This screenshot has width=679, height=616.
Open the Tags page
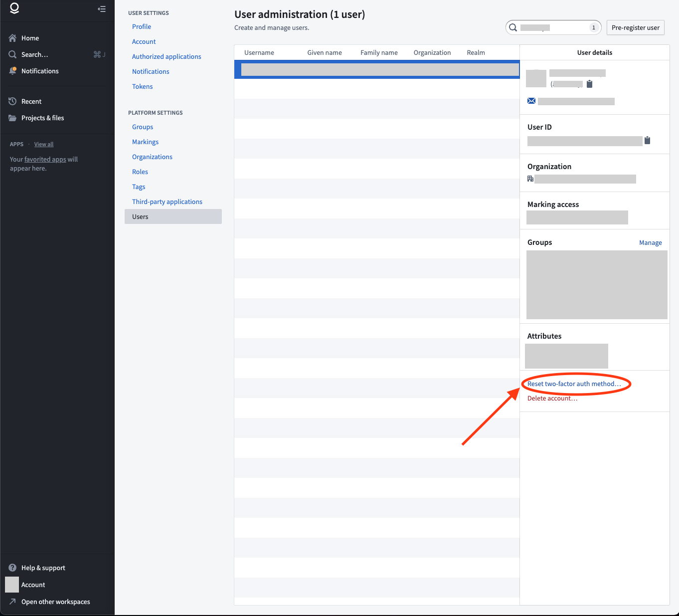point(139,187)
